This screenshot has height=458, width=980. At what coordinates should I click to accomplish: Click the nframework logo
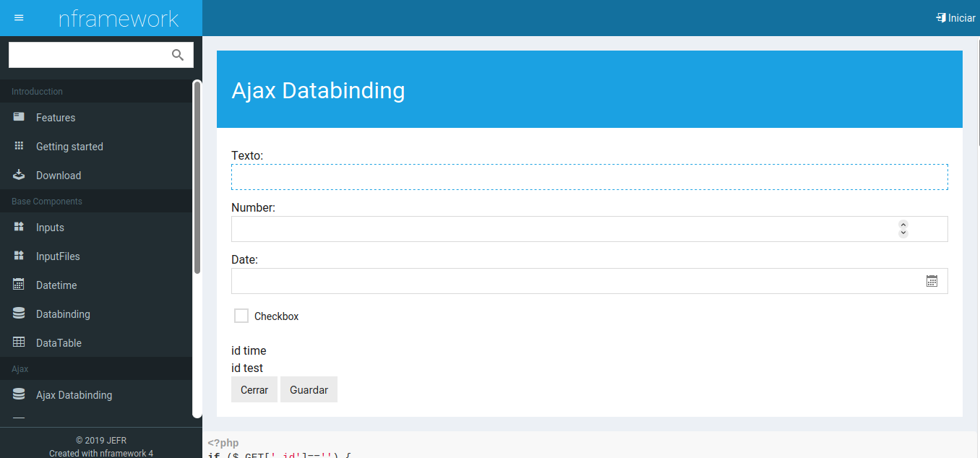pos(119,18)
